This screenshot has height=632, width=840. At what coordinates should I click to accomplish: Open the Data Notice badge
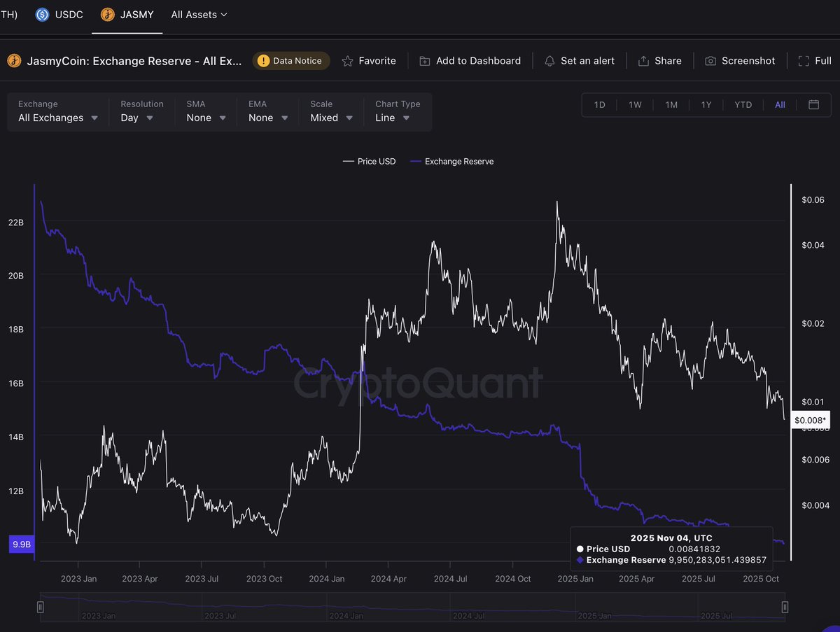tap(291, 61)
